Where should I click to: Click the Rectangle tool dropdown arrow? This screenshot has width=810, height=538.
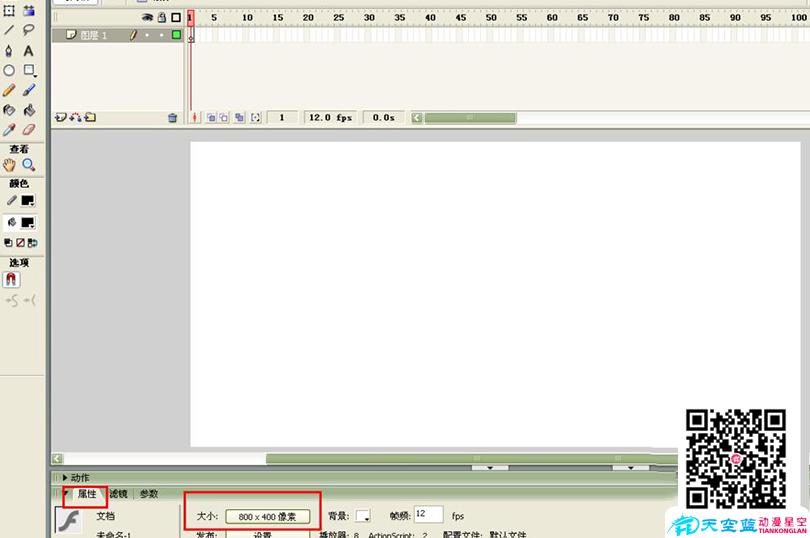pos(35,75)
